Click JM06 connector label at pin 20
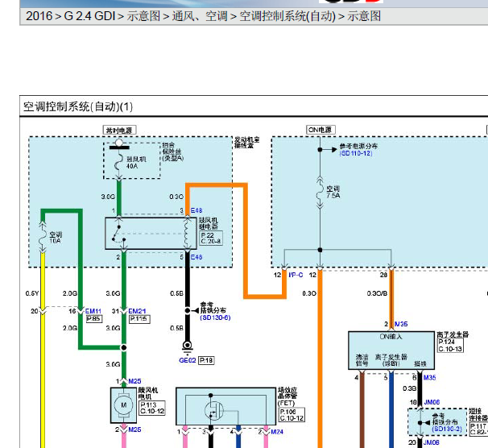The width and height of the screenshot is (488, 448). click(431, 442)
